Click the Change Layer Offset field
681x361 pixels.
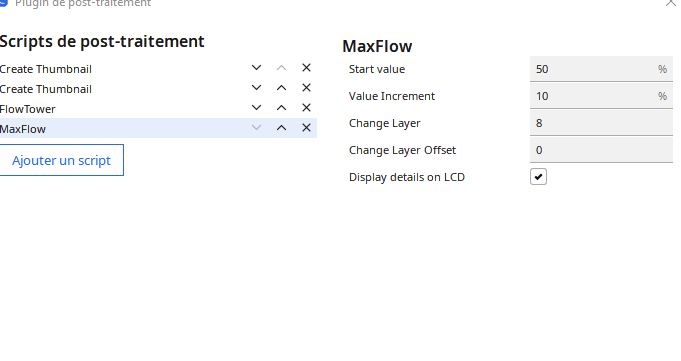click(x=601, y=150)
